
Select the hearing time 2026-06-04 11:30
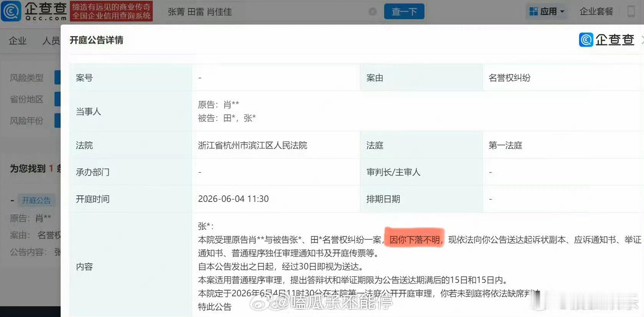point(233,199)
